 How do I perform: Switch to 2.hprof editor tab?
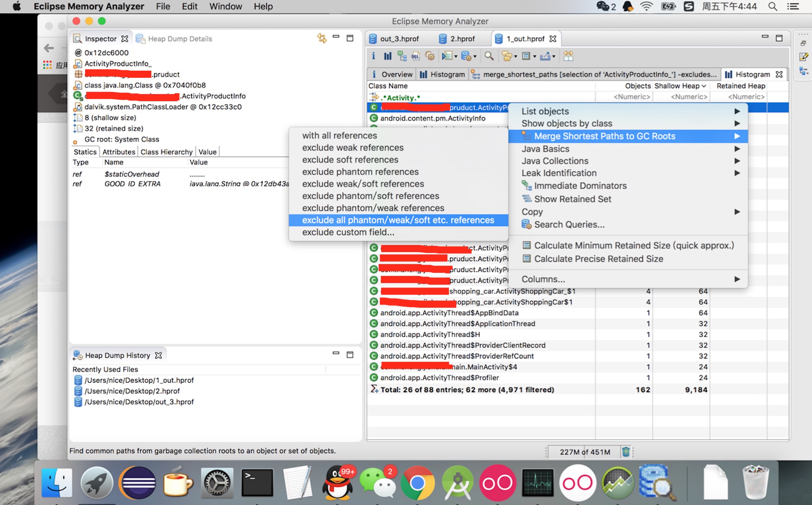pyautogui.click(x=457, y=39)
